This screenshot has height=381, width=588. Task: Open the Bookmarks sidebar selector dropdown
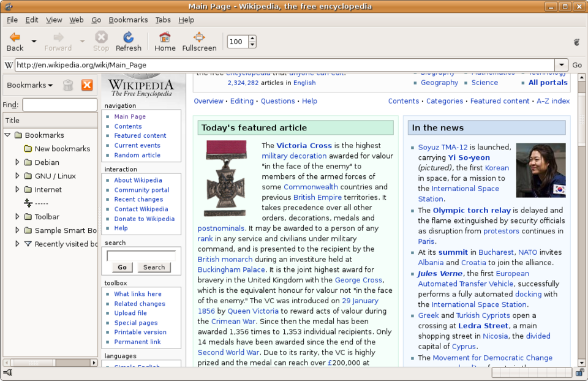click(x=30, y=85)
